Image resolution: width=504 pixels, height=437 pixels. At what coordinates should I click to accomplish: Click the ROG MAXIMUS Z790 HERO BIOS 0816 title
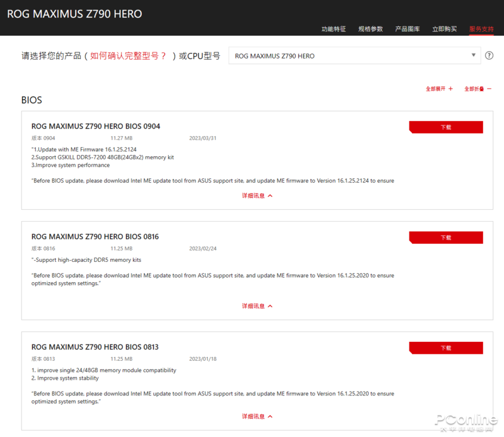pos(95,237)
